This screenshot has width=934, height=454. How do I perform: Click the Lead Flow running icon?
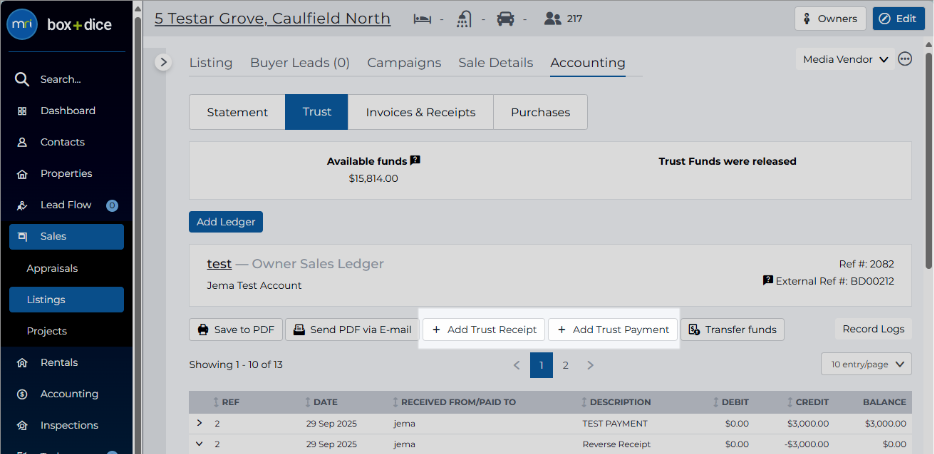click(22, 206)
